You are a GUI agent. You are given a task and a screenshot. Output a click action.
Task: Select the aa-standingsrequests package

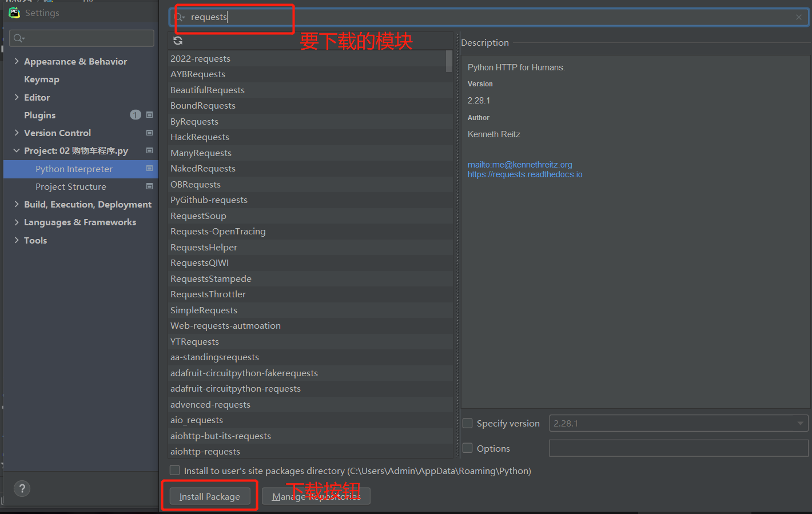311,357
